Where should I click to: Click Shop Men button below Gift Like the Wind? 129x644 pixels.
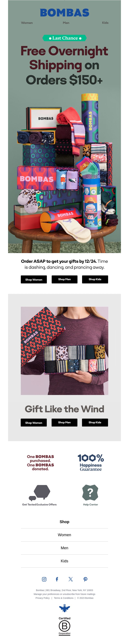click(64, 422)
